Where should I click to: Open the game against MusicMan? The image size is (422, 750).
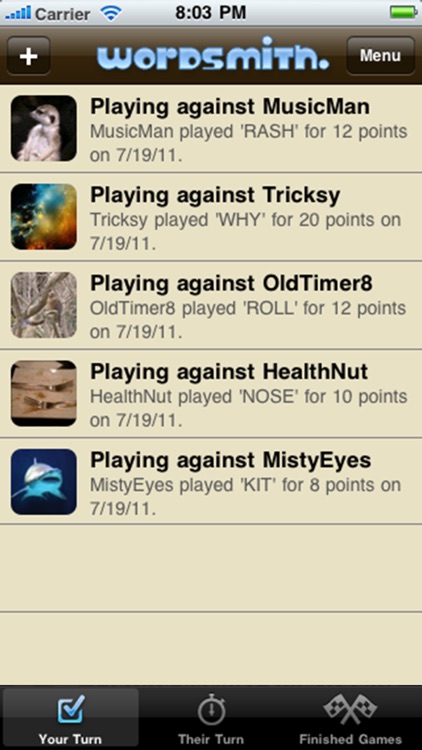tap(211, 129)
